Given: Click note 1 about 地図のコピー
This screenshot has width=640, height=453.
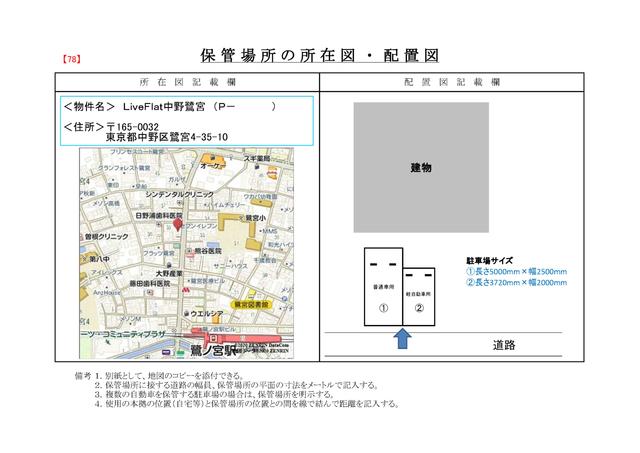Looking at the screenshot, I should click(169, 375).
